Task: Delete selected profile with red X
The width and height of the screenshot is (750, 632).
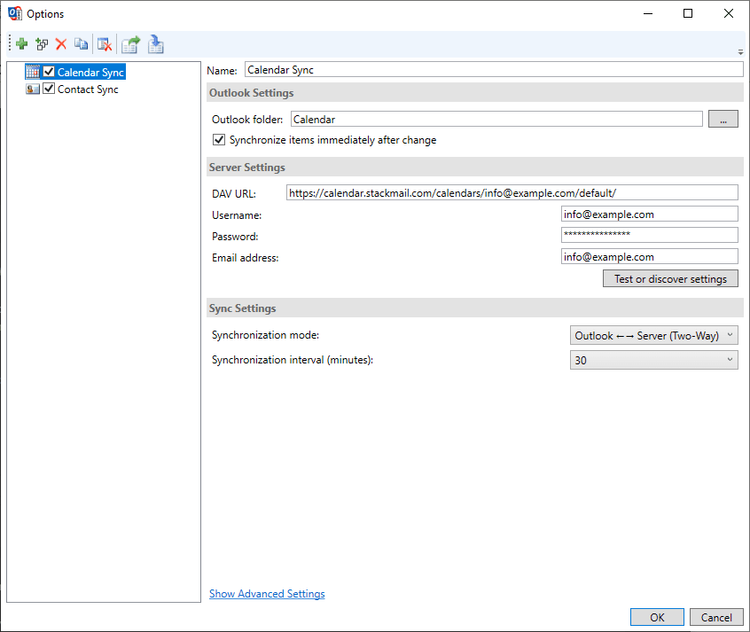Action: click(x=61, y=44)
